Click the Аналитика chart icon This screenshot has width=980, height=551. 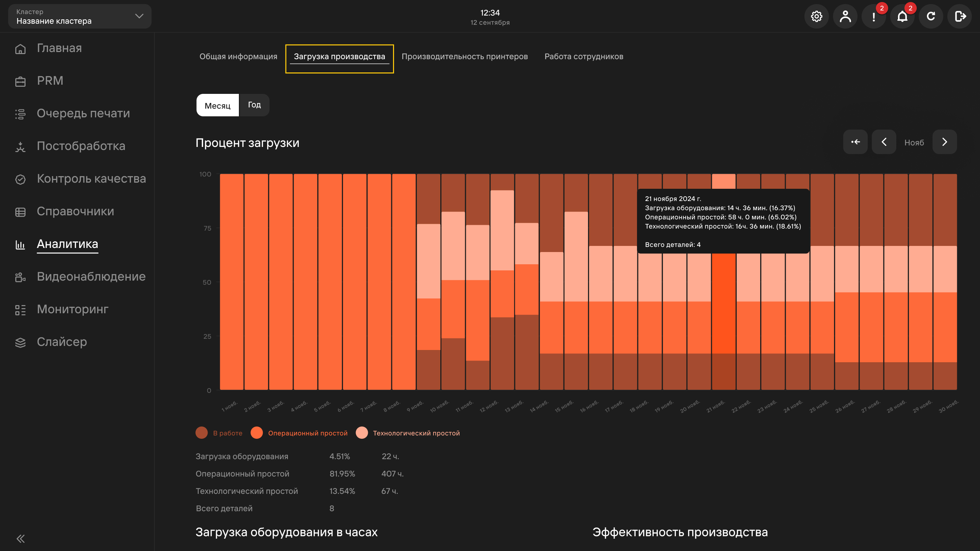[20, 245]
